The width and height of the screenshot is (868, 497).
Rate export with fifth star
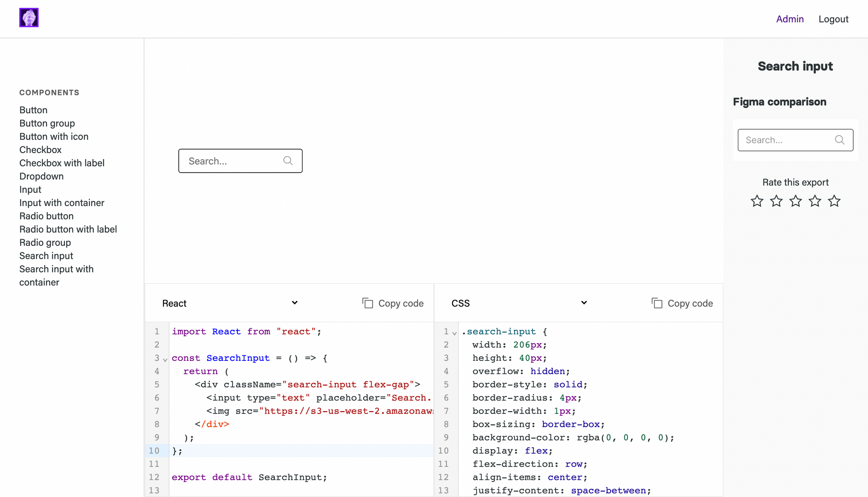[834, 201]
